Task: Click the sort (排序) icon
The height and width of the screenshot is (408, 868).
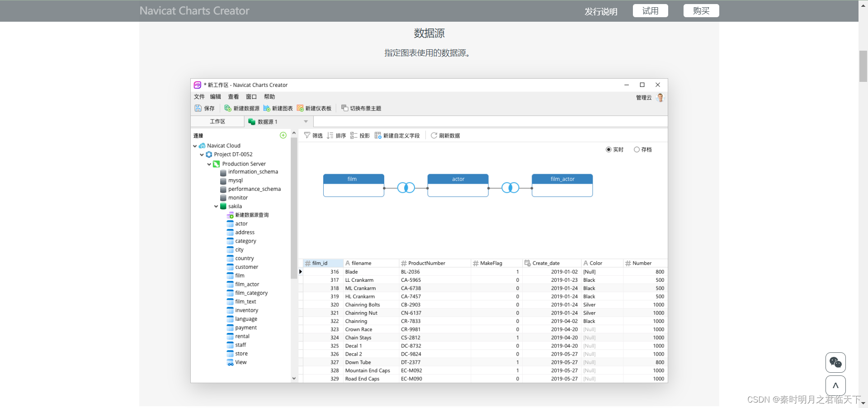Action: (x=330, y=135)
